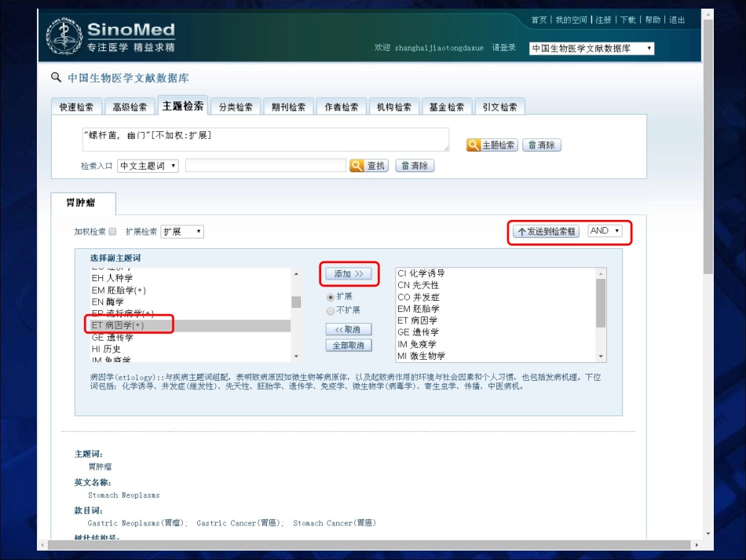Open the database selector dropdown in header
Image resolution: width=746 pixels, height=560 pixels.
tap(591, 49)
